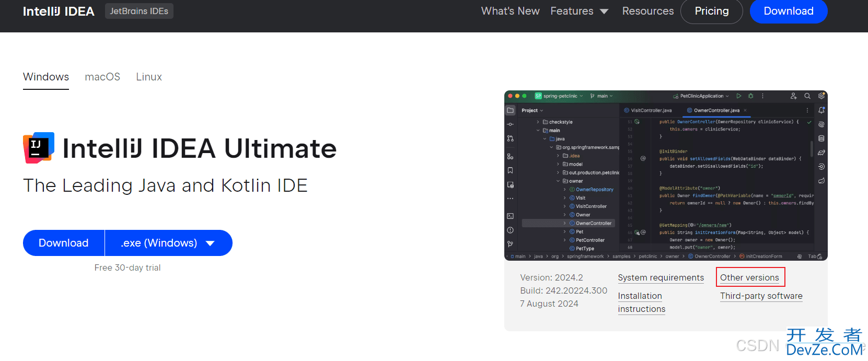Open the Gradle elephant tool window icon

pos(821,153)
